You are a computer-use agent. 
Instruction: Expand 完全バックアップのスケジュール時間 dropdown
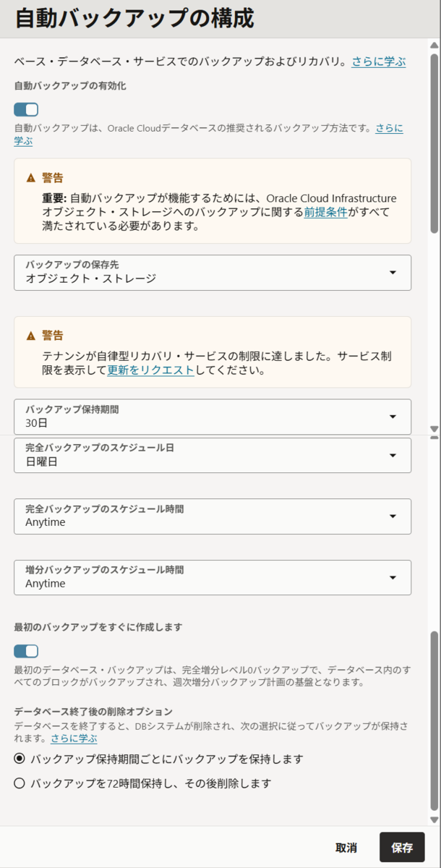coord(213,516)
